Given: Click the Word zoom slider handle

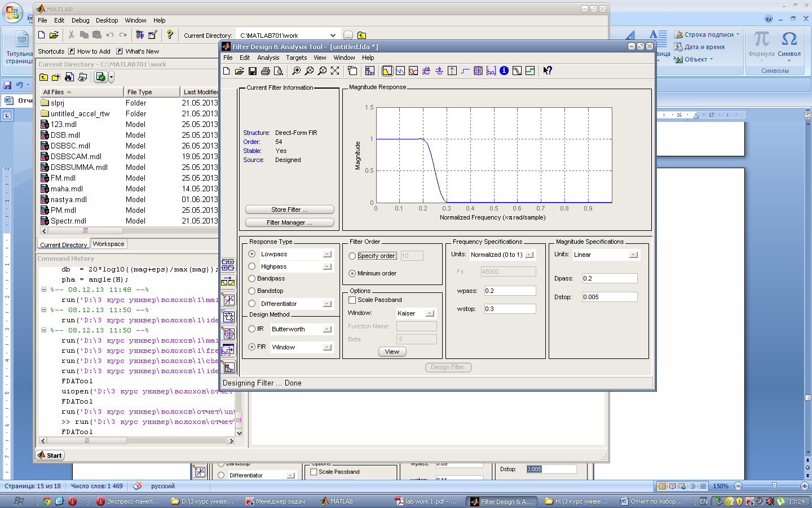Looking at the screenshot, I should (774, 486).
